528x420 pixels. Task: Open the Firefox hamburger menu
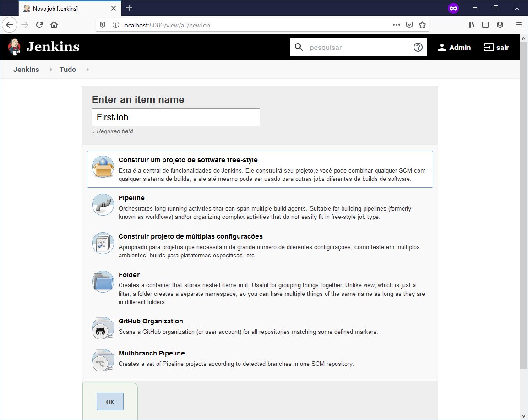coord(519,25)
